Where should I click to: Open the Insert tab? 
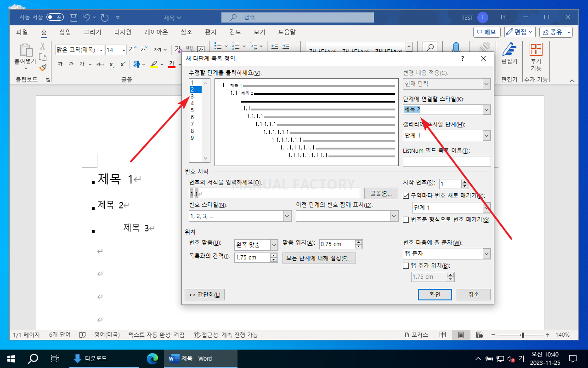coord(65,32)
